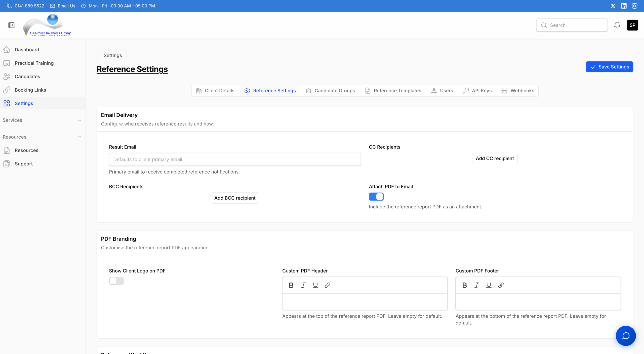Viewport: 644px width, 354px height.
Task: Click the Candidates sidebar icon
Action: pyautogui.click(x=7, y=76)
